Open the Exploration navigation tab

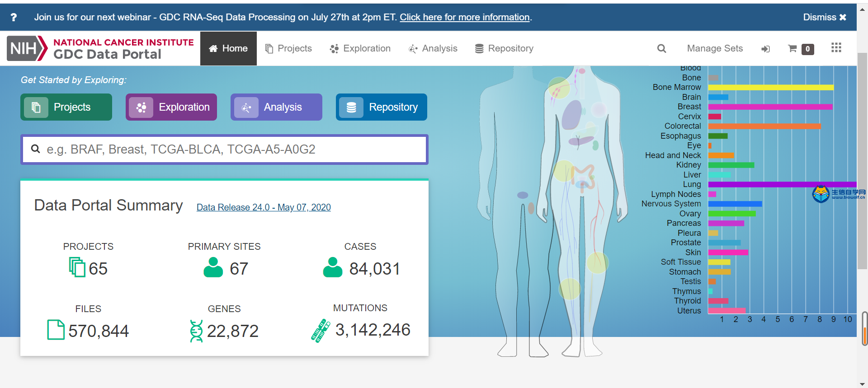click(360, 48)
